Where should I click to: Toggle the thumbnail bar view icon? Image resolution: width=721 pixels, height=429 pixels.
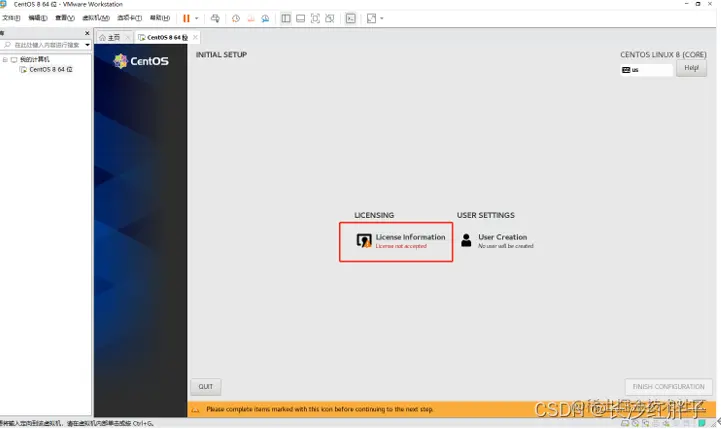(x=300, y=18)
